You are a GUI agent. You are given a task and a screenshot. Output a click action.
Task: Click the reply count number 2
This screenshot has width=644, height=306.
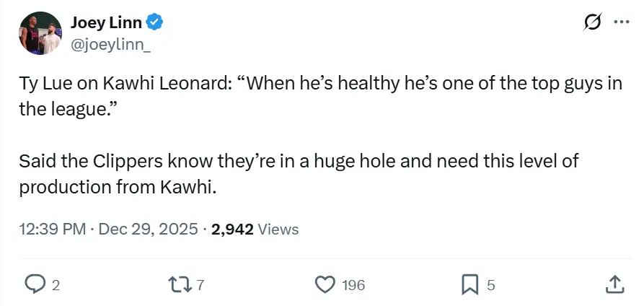point(56,286)
